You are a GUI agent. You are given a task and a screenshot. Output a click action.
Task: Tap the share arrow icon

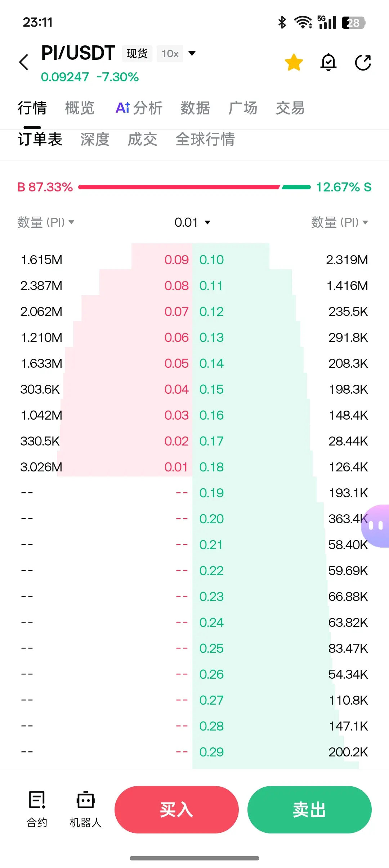[363, 63]
